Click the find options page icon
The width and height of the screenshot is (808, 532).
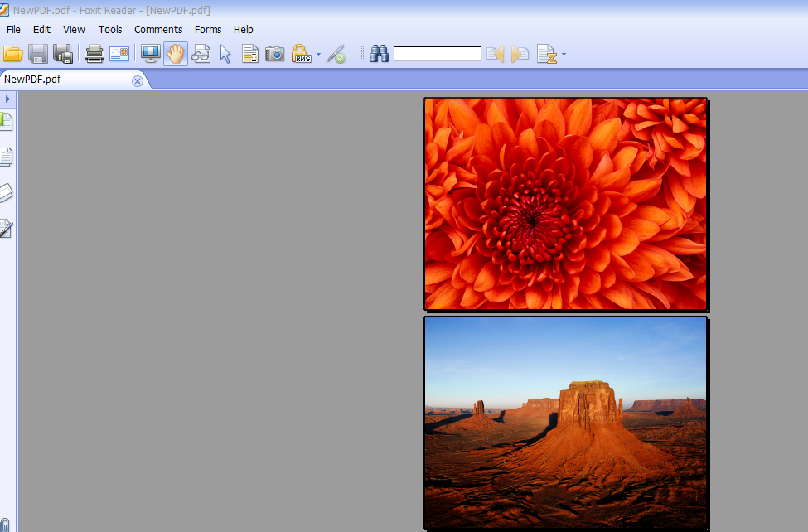pos(547,54)
